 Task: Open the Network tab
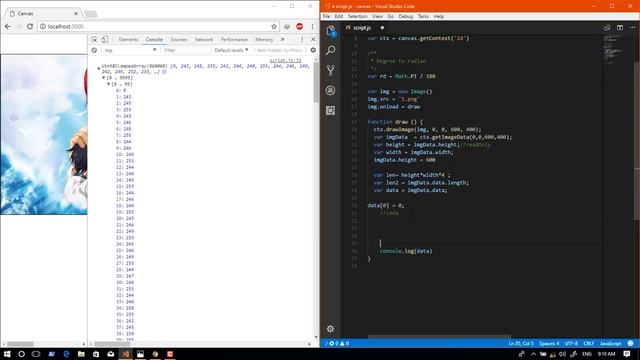(x=204, y=40)
